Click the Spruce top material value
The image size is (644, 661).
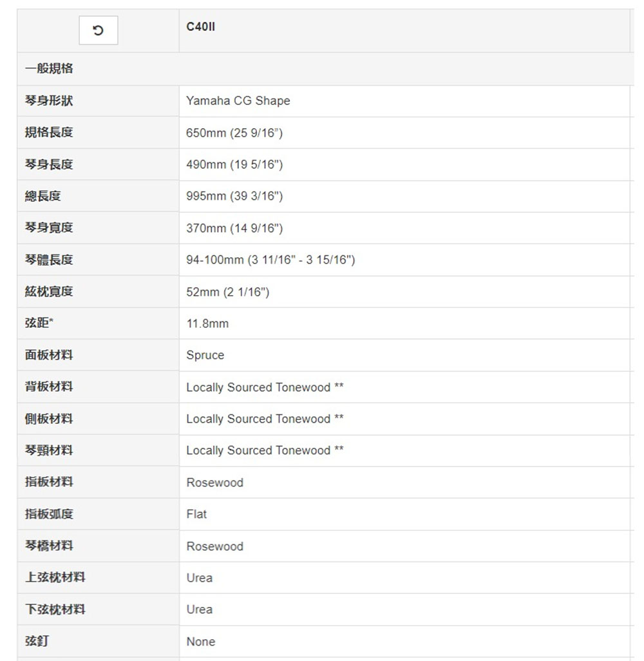[x=205, y=355]
